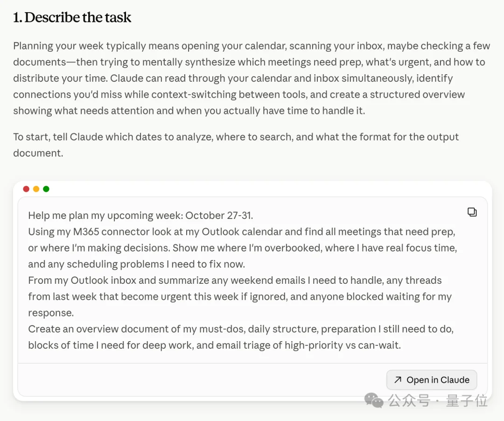
Task: Click the empty footer bar left of Open in Claude
Action: point(202,380)
